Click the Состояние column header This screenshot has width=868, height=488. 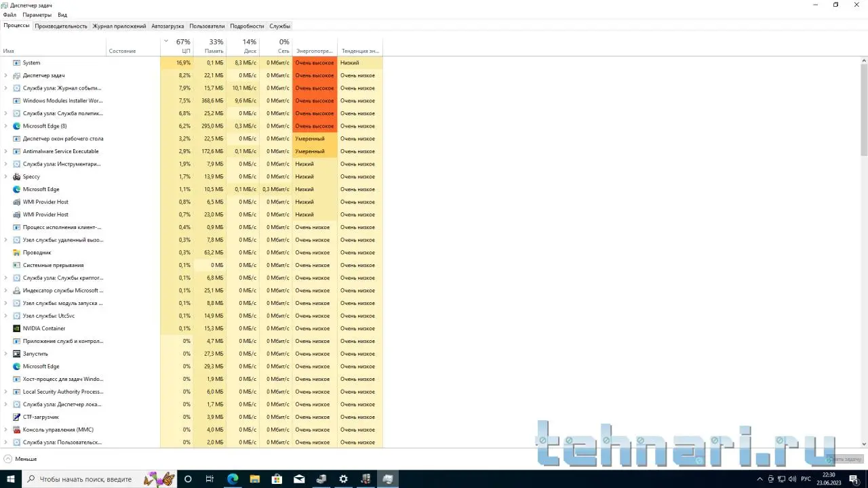point(134,46)
